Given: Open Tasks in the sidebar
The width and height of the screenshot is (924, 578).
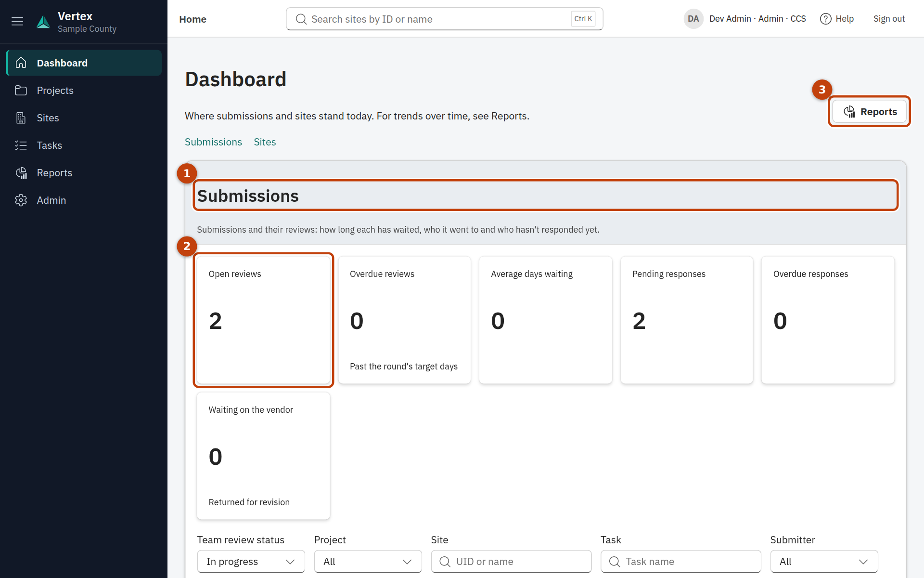Looking at the screenshot, I should pyautogui.click(x=84, y=145).
